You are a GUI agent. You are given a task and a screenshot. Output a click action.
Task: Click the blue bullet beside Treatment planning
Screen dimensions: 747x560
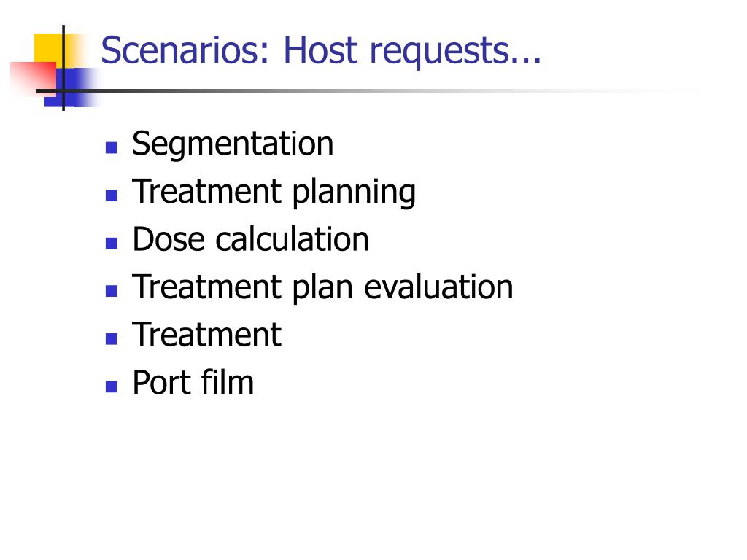point(112,195)
